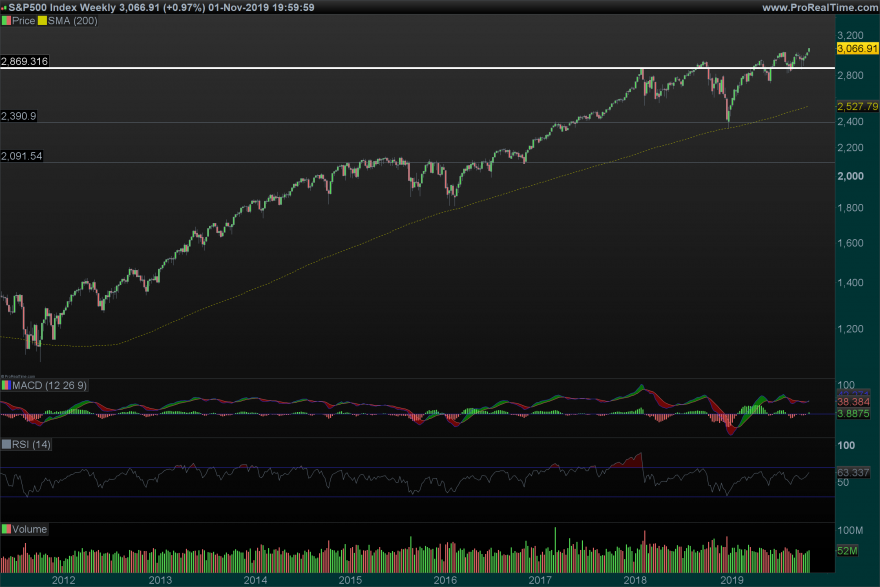Click the Volume legend color icon

click(6, 529)
